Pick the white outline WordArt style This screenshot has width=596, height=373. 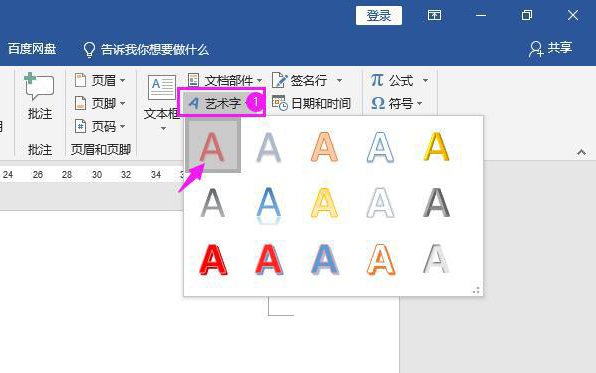coord(380,203)
